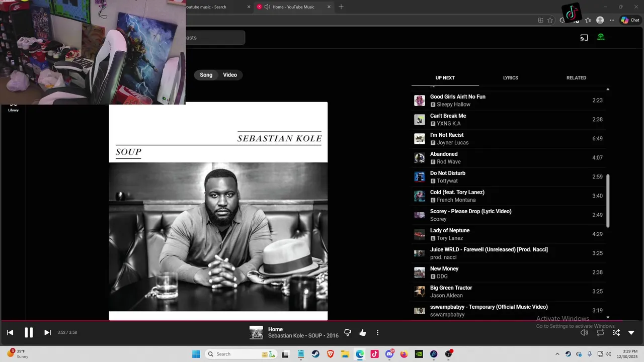The image size is (644, 362).
Task: Open the LYRICS tab
Action: pyautogui.click(x=511, y=78)
